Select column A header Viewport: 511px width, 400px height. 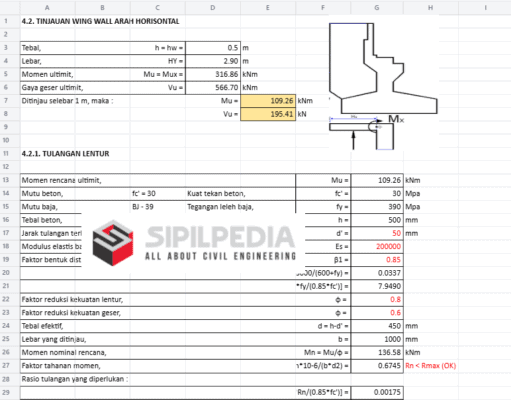point(47,7)
